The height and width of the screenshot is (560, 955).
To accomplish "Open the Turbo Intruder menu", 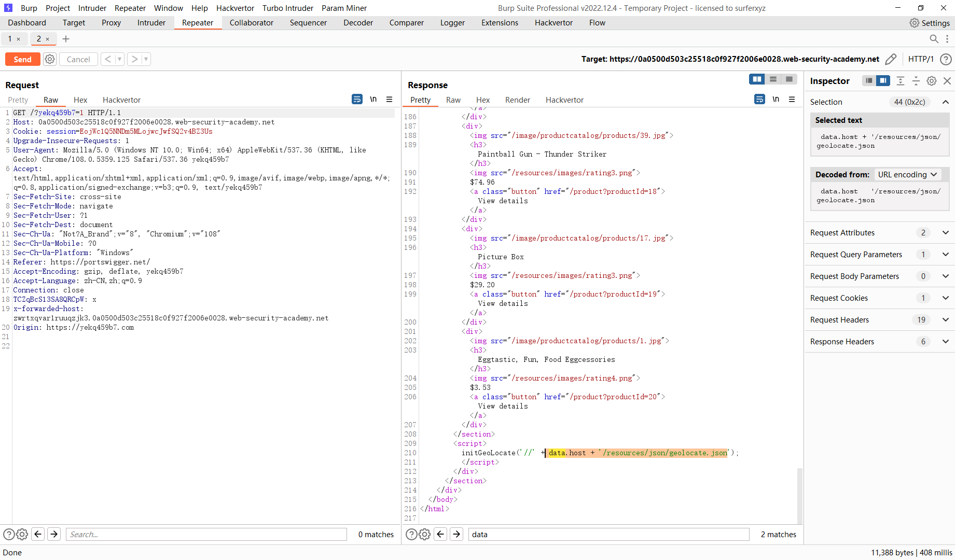I will (288, 8).
